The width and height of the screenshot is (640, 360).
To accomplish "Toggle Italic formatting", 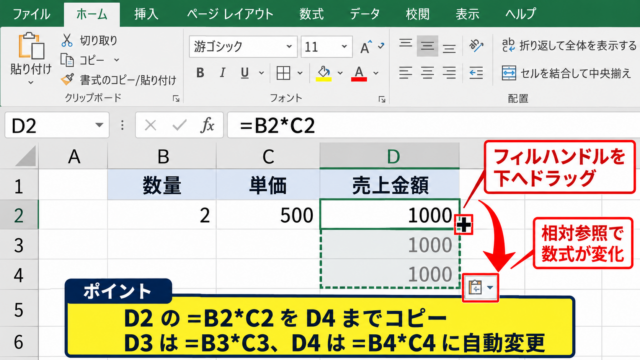I will (222, 73).
